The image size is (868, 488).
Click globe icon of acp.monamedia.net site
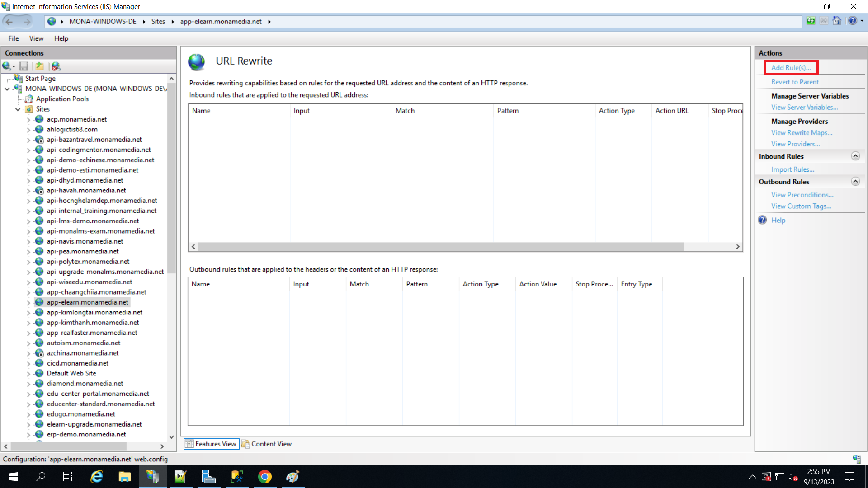(x=39, y=119)
